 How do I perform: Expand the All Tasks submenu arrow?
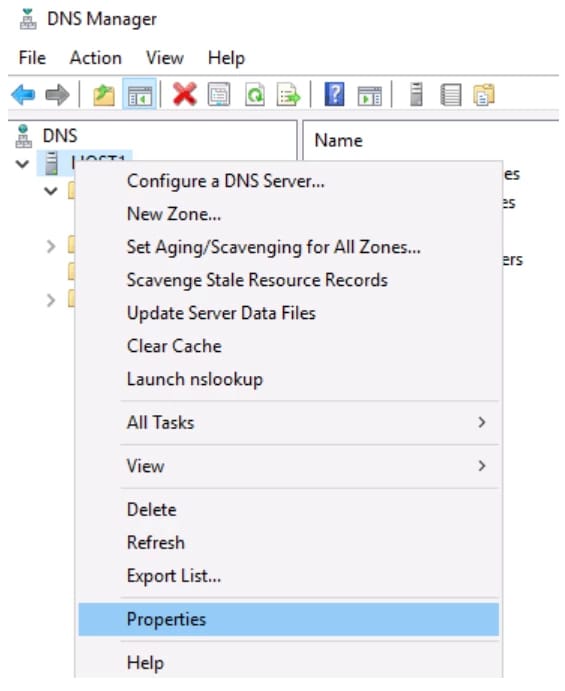coord(482,422)
